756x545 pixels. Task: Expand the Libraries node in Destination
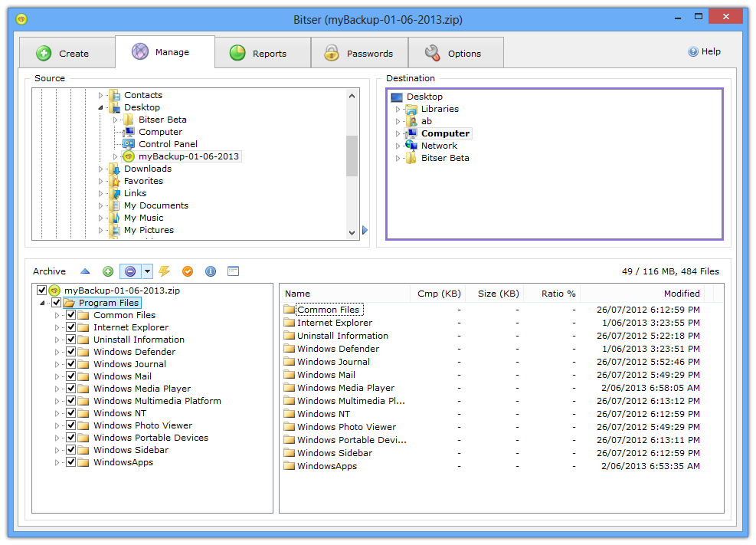point(398,110)
